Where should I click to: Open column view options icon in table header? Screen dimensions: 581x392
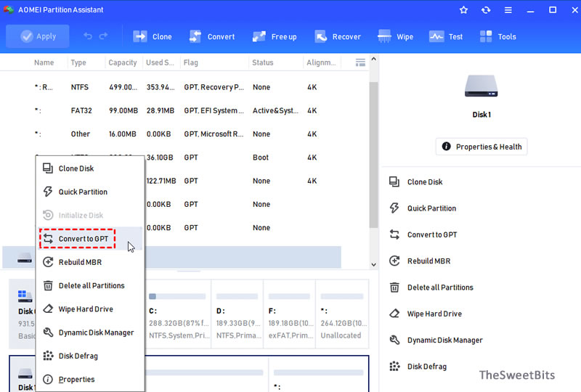[x=360, y=62]
